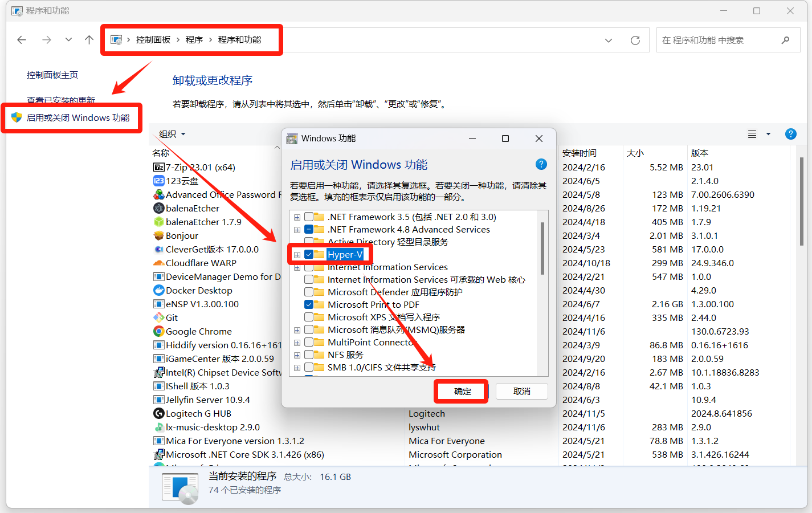
Task: Click the blue help icon in Windows 功能 dialog
Action: tap(541, 164)
